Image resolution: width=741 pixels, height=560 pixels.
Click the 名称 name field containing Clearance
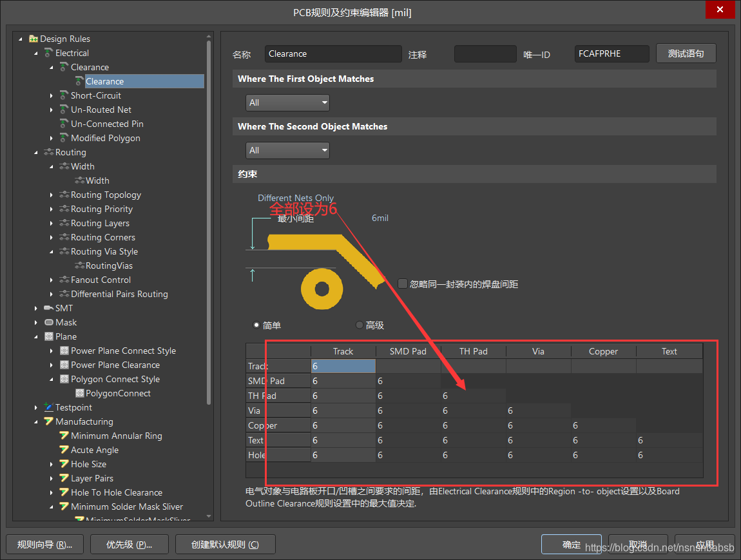click(333, 54)
